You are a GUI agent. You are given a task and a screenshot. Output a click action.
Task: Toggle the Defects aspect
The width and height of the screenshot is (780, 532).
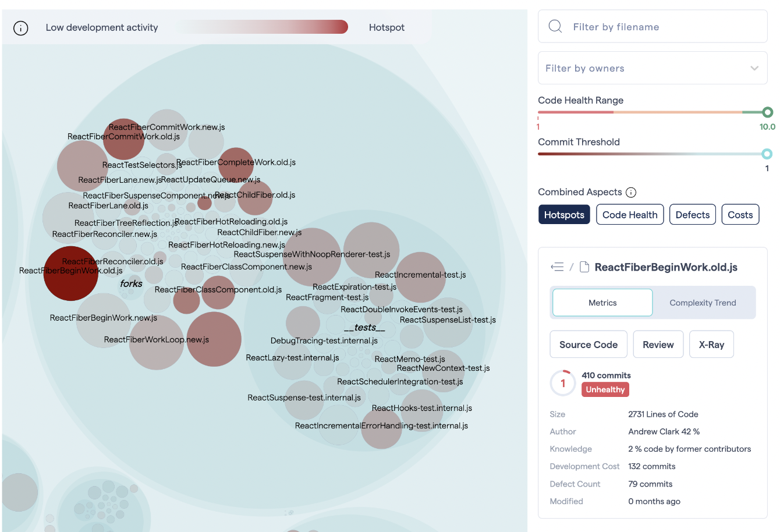point(692,215)
